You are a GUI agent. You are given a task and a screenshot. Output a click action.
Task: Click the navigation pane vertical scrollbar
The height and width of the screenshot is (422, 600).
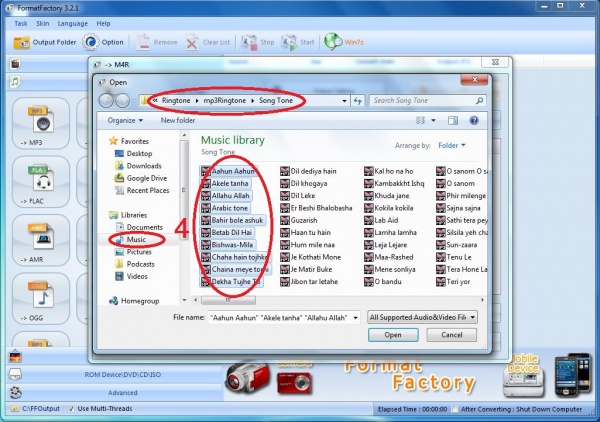coord(184,191)
